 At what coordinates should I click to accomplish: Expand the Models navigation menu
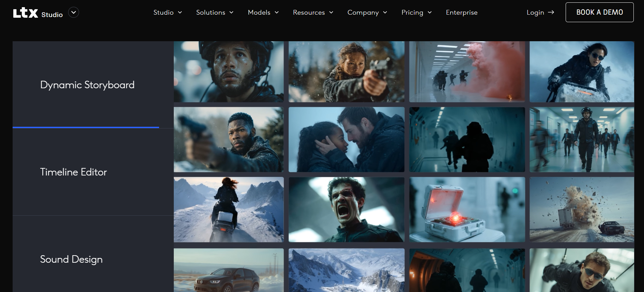263,12
